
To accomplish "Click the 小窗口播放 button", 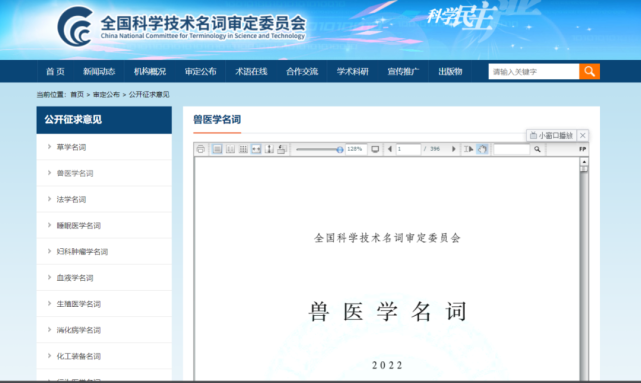I will tap(551, 135).
